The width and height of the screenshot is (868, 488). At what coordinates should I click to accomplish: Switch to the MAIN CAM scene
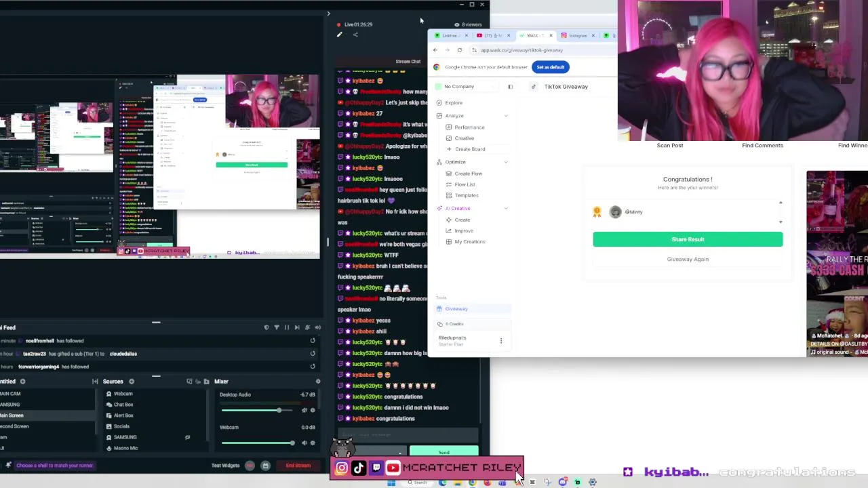47,394
